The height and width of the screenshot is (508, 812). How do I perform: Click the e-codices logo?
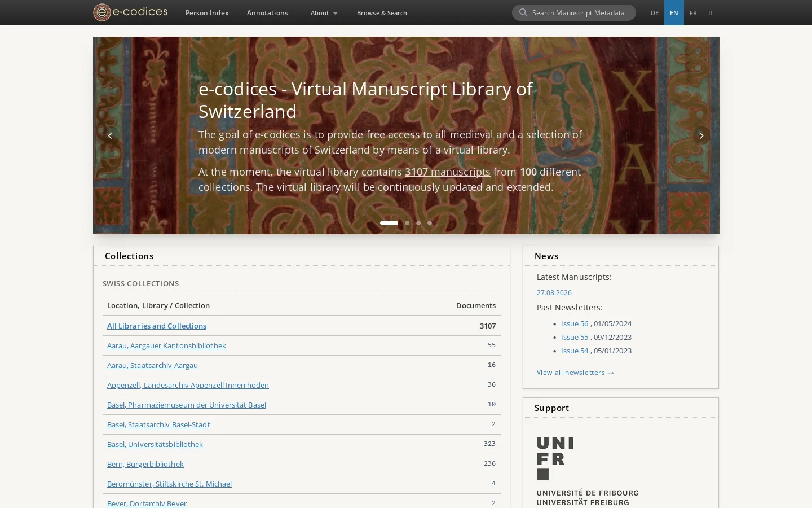[130, 12]
